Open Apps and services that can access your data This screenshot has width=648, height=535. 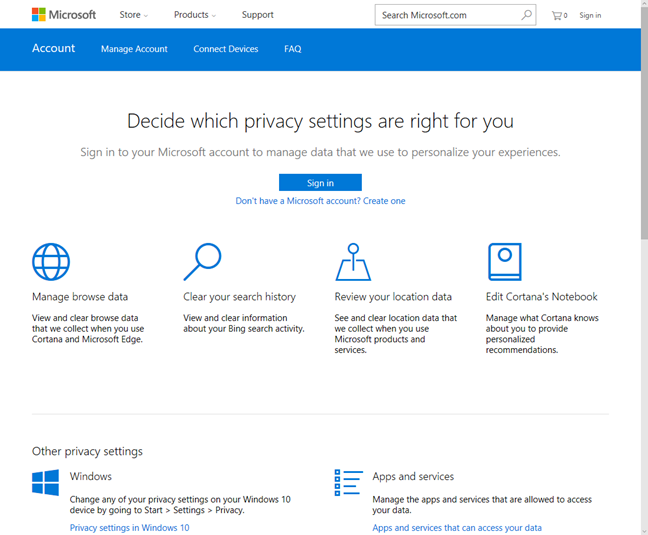(457, 528)
